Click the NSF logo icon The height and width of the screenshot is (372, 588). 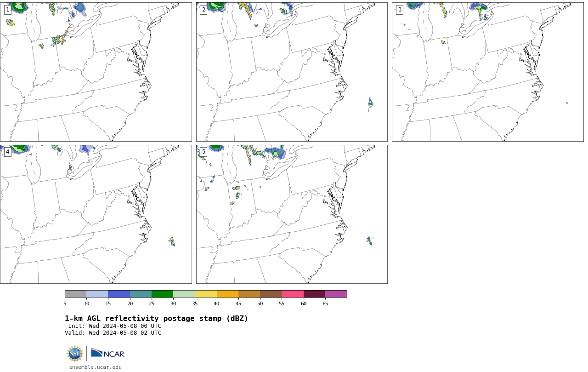(x=75, y=354)
